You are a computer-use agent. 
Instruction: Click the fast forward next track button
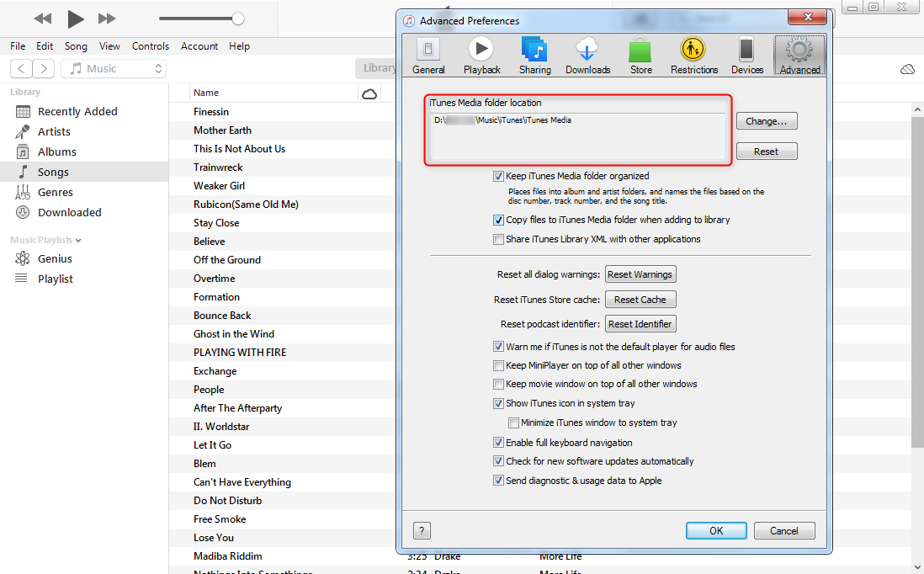(x=107, y=19)
